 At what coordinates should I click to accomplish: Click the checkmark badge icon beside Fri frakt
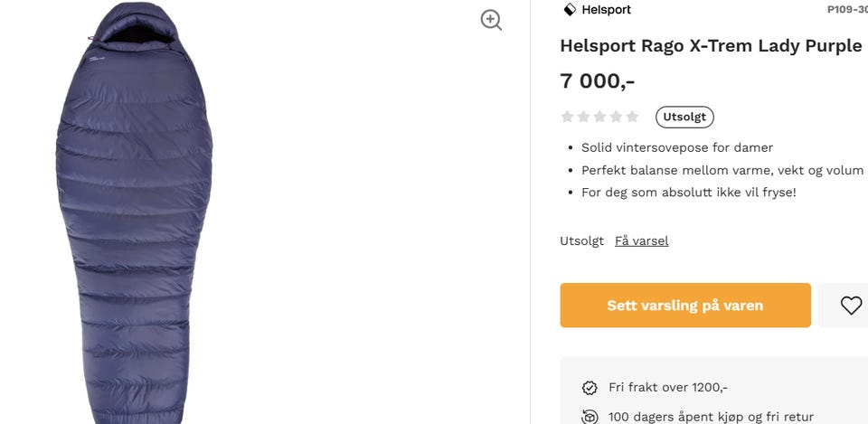coord(590,388)
